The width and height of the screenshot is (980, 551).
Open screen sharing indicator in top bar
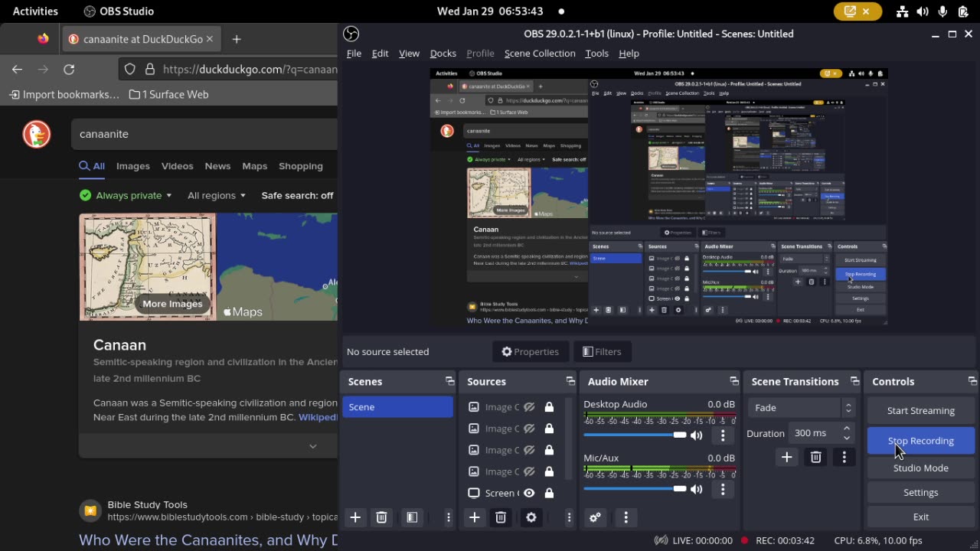(857, 11)
